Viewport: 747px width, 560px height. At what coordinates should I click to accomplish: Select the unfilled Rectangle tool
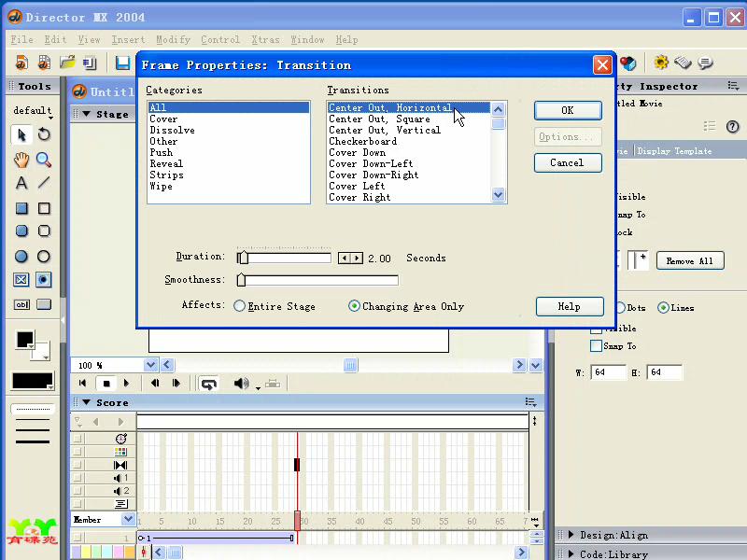[44, 208]
